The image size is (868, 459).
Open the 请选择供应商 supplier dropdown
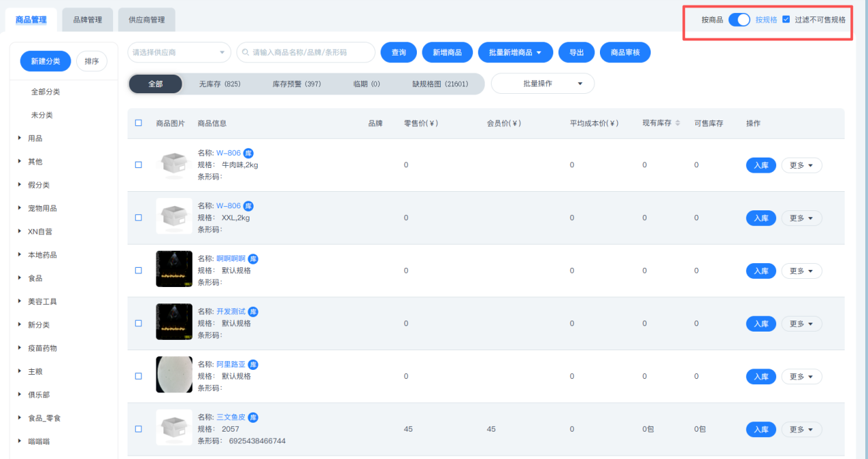point(180,53)
